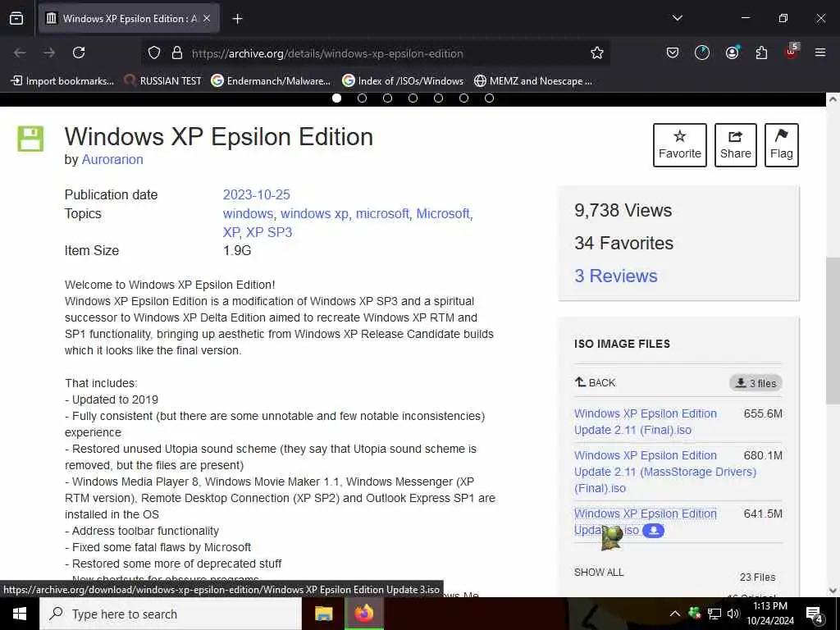Go back one page
This screenshot has width=840, height=630.
click(20, 52)
